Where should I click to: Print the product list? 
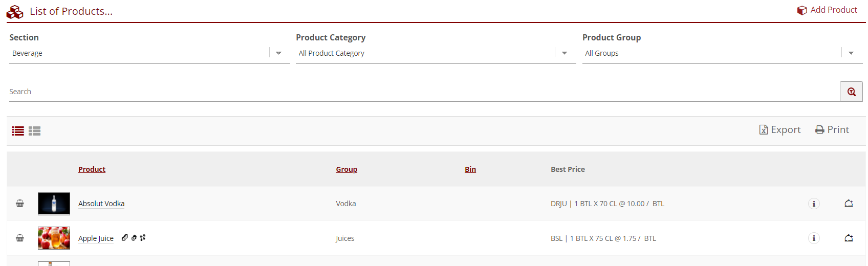click(832, 130)
